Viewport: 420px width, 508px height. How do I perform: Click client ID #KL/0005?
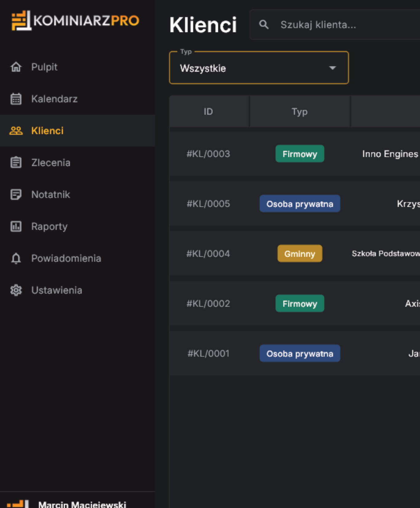(208, 204)
